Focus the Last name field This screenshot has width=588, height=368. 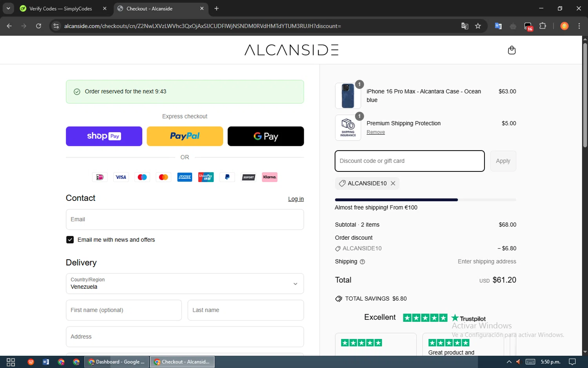(246, 310)
